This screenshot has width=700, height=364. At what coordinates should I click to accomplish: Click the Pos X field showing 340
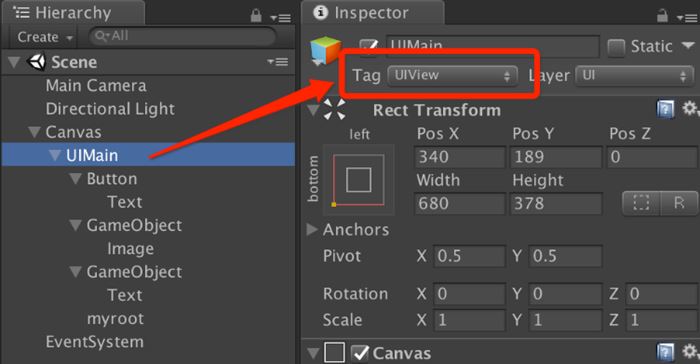(x=460, y=157)
